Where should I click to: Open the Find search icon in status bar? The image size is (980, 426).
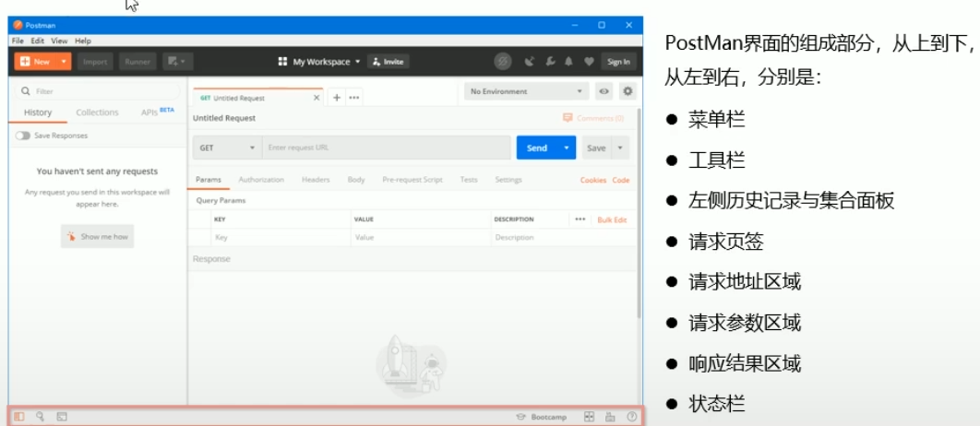(x=40, y=416)
